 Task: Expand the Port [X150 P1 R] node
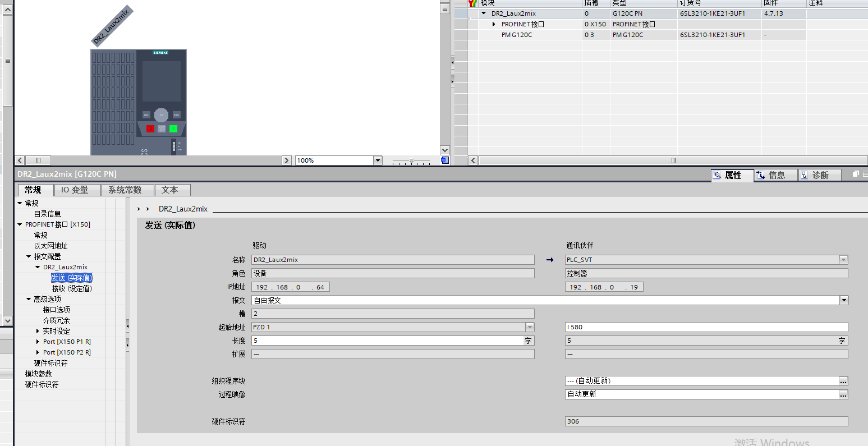[x=38, y=342]
